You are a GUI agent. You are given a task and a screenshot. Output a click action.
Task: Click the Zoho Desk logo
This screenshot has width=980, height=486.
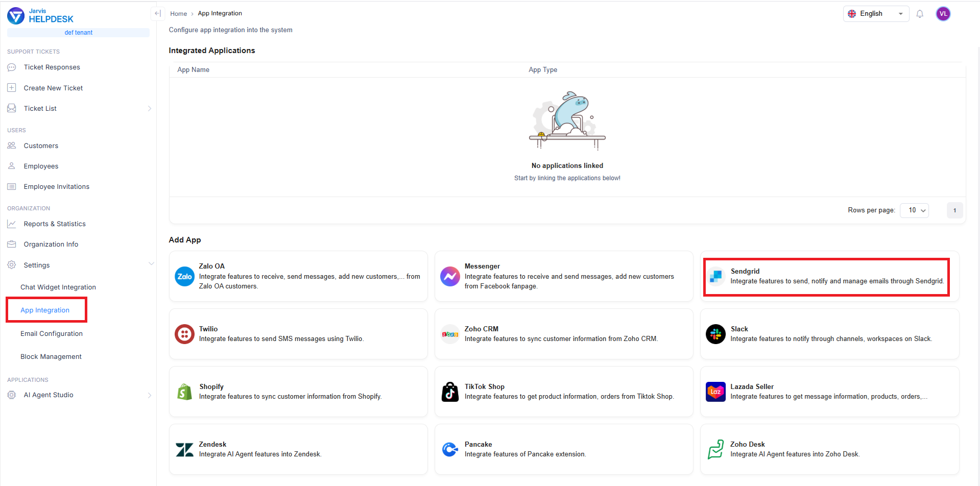[x=715, y=449]
